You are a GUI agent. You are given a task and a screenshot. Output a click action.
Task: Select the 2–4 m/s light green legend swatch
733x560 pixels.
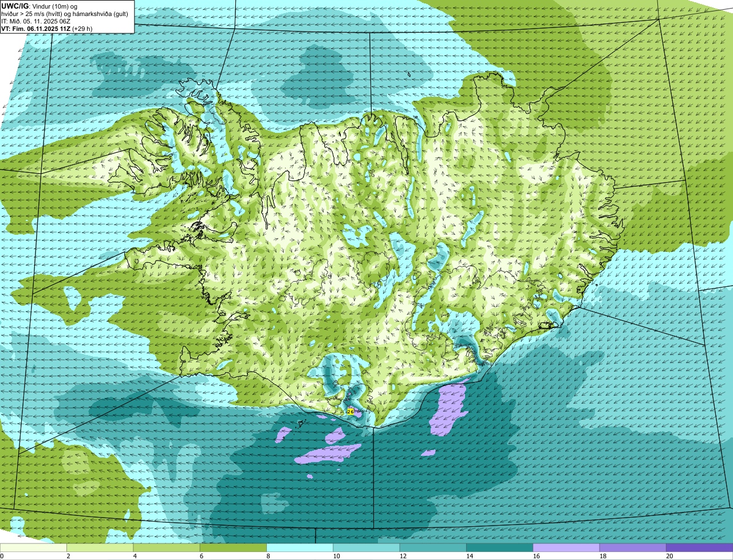pos(101,547)
